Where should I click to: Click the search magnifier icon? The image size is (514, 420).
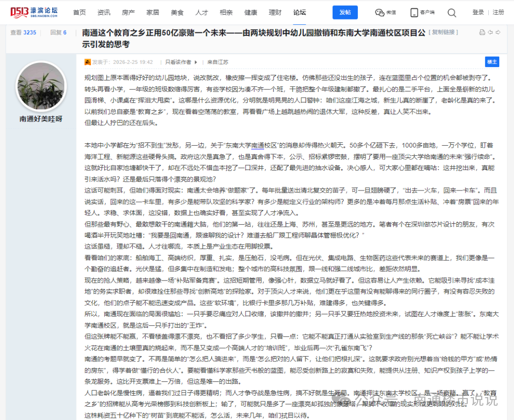[x=451, y=13]
